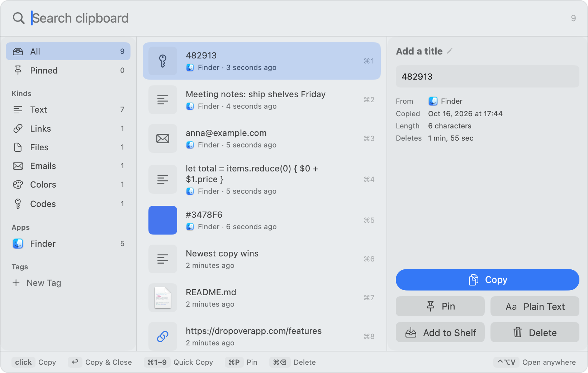
Task: Select the All category in sidebar
Action: coord(68,51)
